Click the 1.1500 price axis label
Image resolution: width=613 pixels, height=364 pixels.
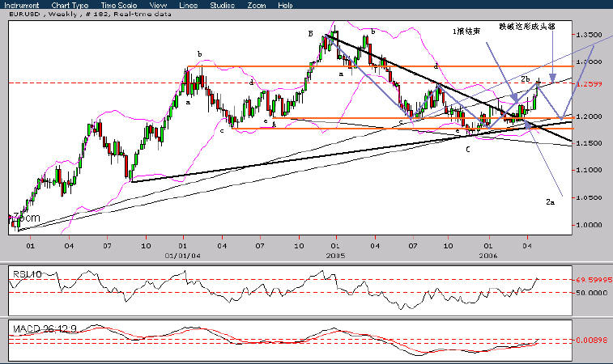tap(589, 143)
